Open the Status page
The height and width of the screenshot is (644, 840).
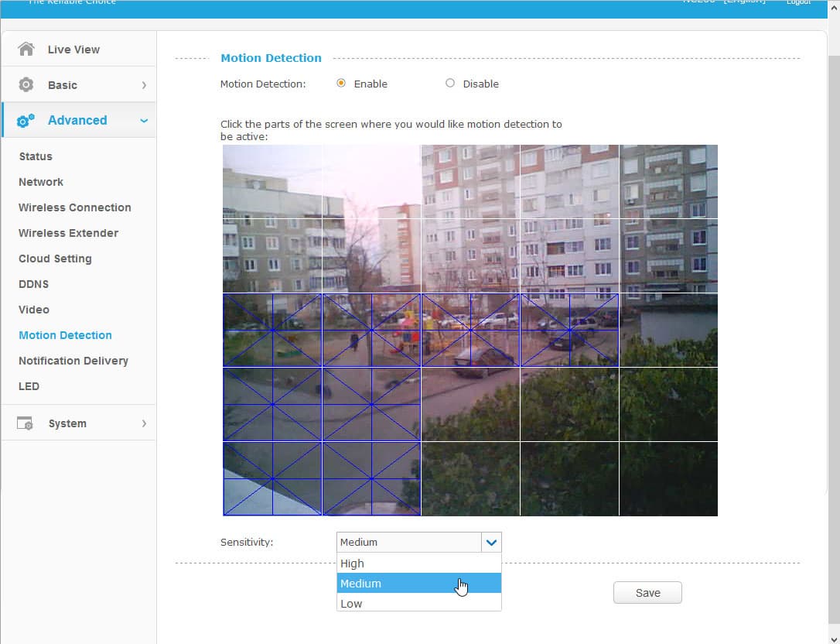click(x=36, y=156)
